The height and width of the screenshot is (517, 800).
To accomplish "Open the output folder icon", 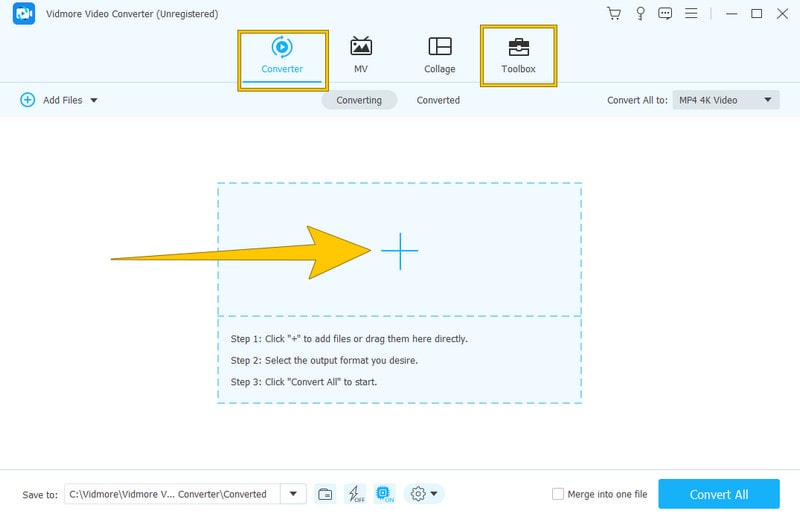I will 325,494.
